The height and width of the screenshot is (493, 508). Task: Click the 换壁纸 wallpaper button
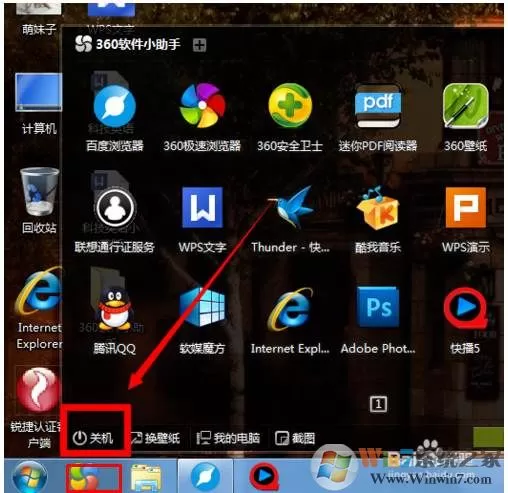pyautogui.click(x=155, y=438)
